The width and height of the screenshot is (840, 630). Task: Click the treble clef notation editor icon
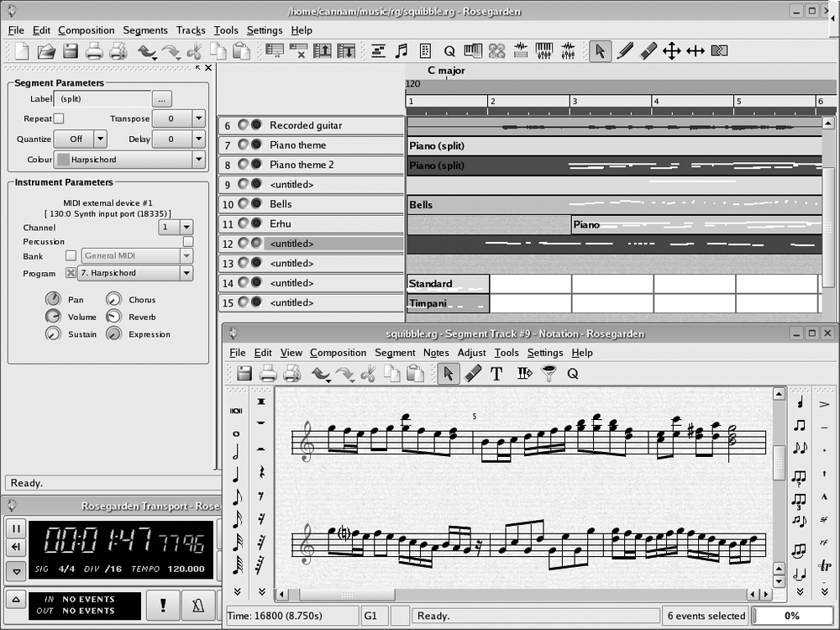402,51
